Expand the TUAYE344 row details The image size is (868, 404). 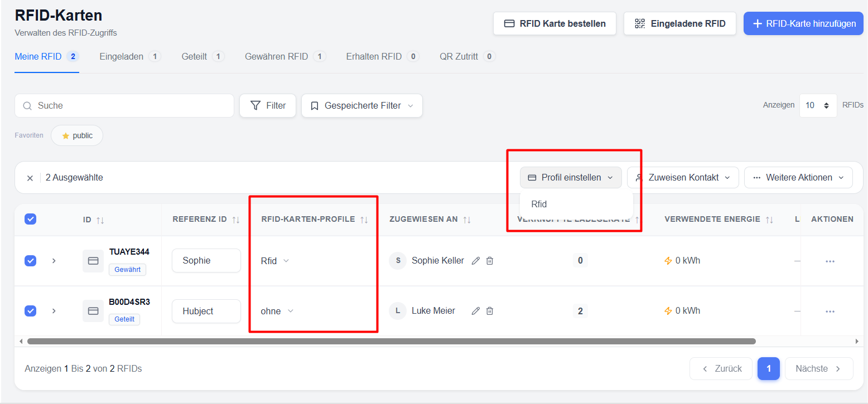pos(54,261)
